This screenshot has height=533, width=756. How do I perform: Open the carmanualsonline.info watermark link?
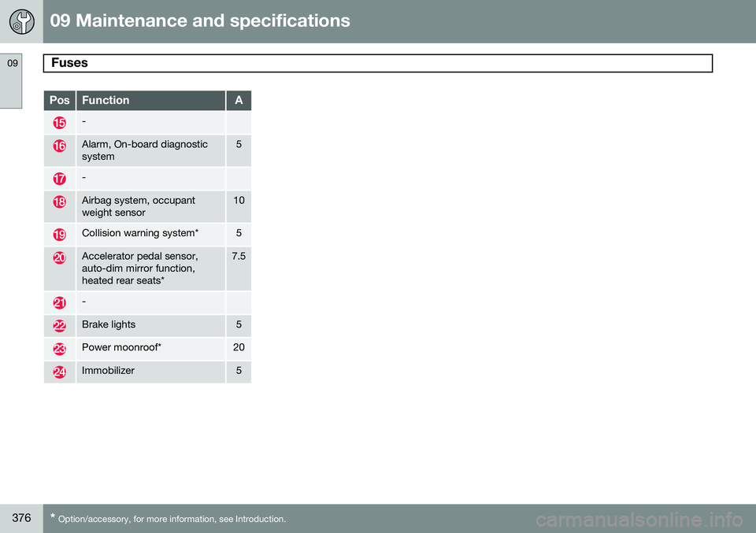click(639, 520)
